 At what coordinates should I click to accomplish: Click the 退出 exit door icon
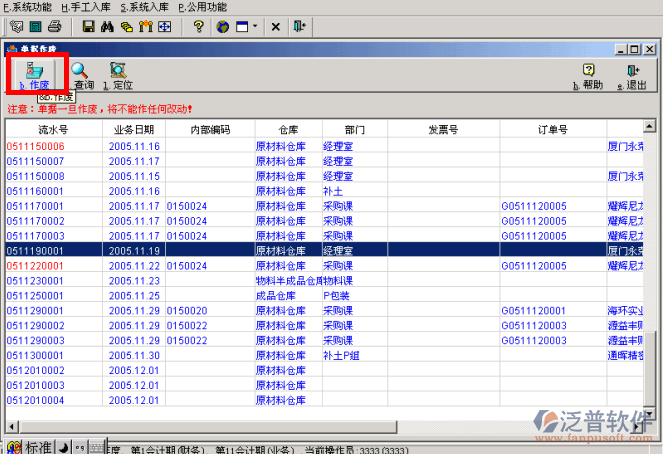[634, 76]
